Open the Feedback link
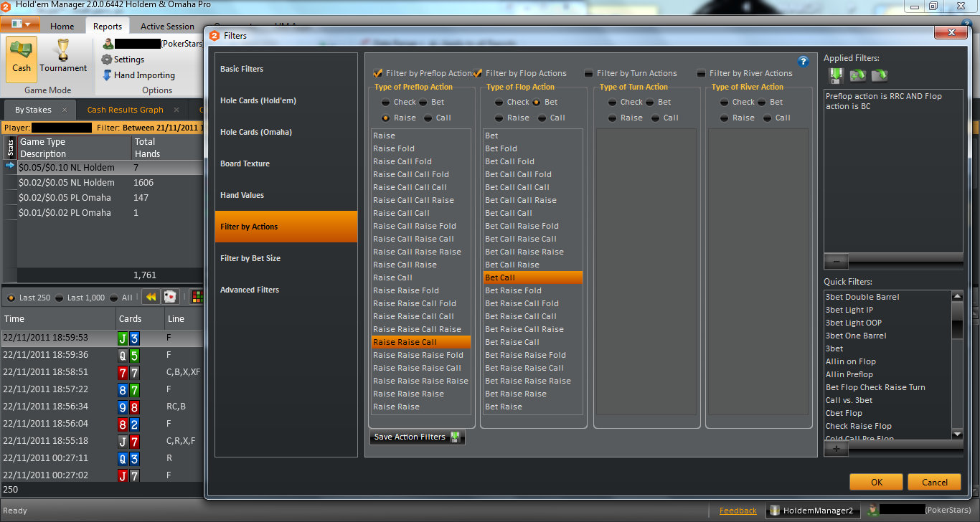The width and height of the screenshot is (980, 522). [x=738, y=511]
